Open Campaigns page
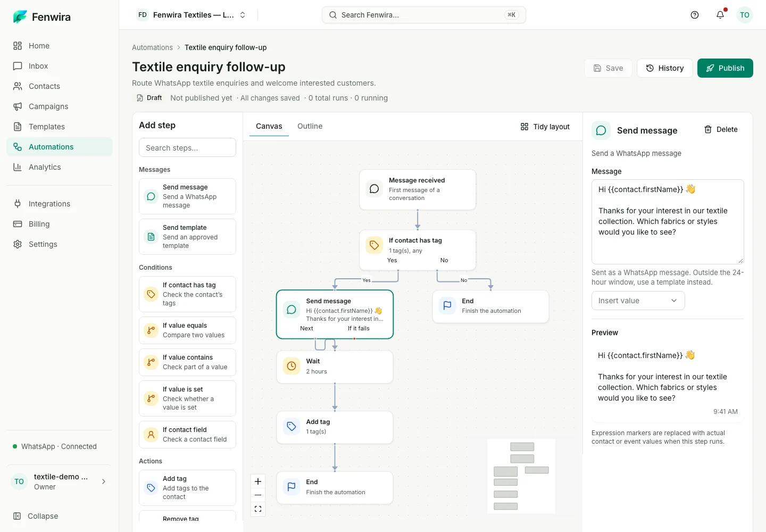 pyautogui.click(x=60, y=106)
